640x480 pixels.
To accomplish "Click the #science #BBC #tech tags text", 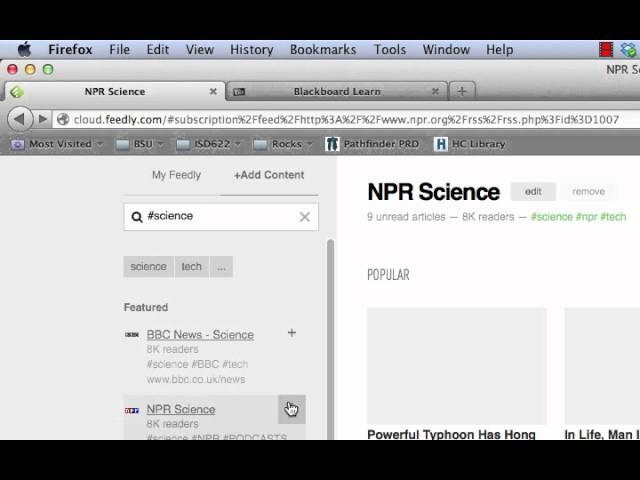I will [x=197, y=364].
